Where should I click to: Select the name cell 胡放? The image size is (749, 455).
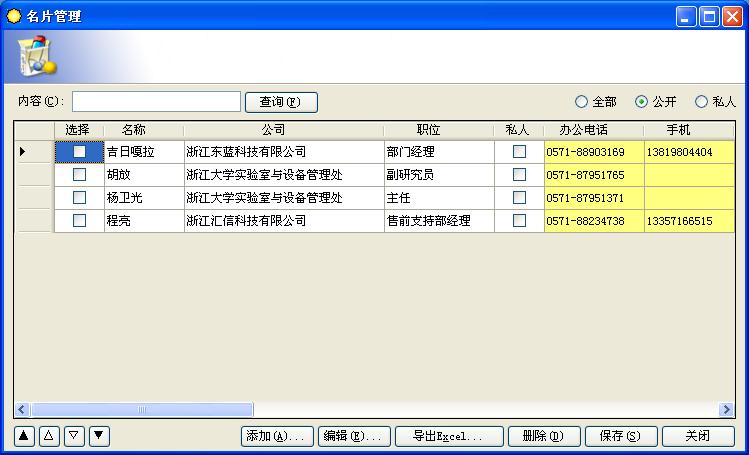[x=144, y=175]
